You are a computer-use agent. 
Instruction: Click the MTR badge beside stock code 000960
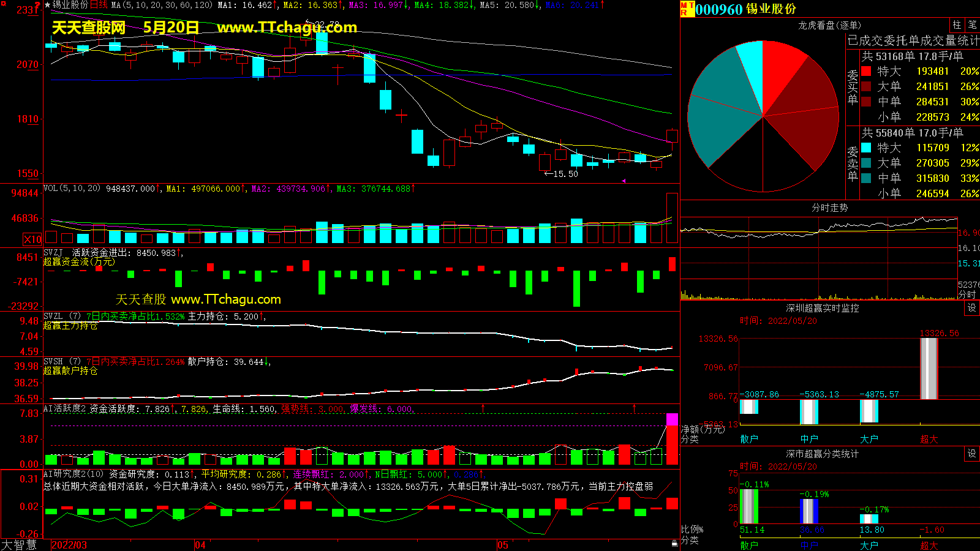[x=687, y=9]
